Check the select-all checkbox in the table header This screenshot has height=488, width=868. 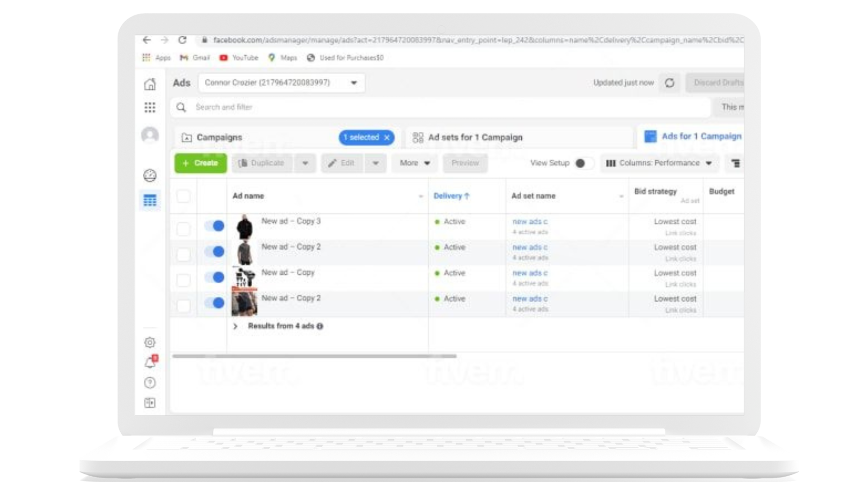pyautogui.click(x=183, y=196)
